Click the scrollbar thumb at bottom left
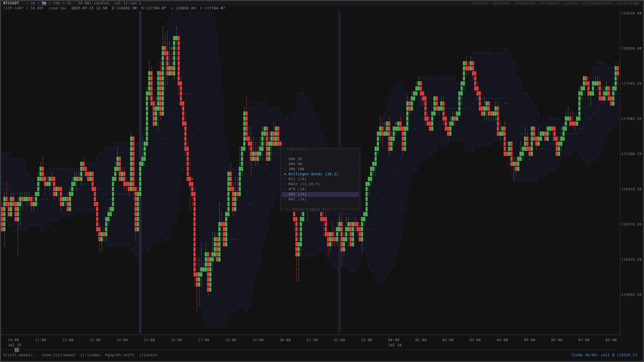The height and width of the screenshot is (362, 644). pos(17,350)
